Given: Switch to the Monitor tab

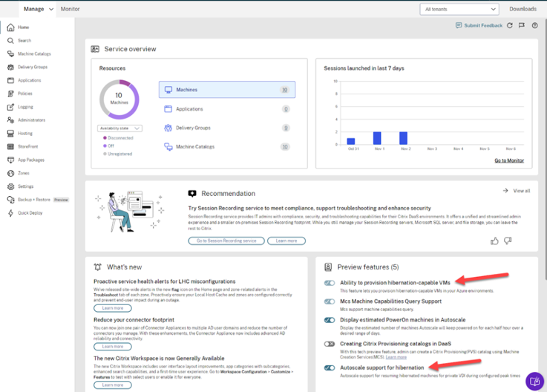Looking at the screenshot, I should [x=70, y=9].
